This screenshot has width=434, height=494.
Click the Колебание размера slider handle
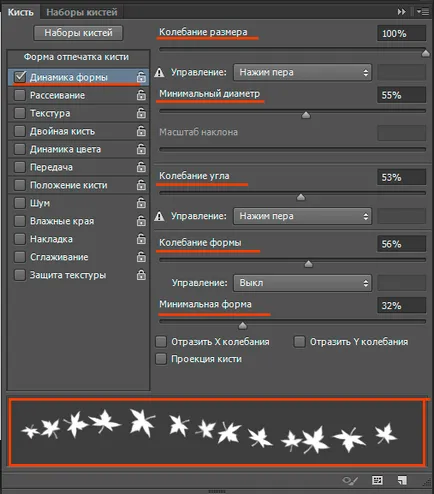(425, 53)
